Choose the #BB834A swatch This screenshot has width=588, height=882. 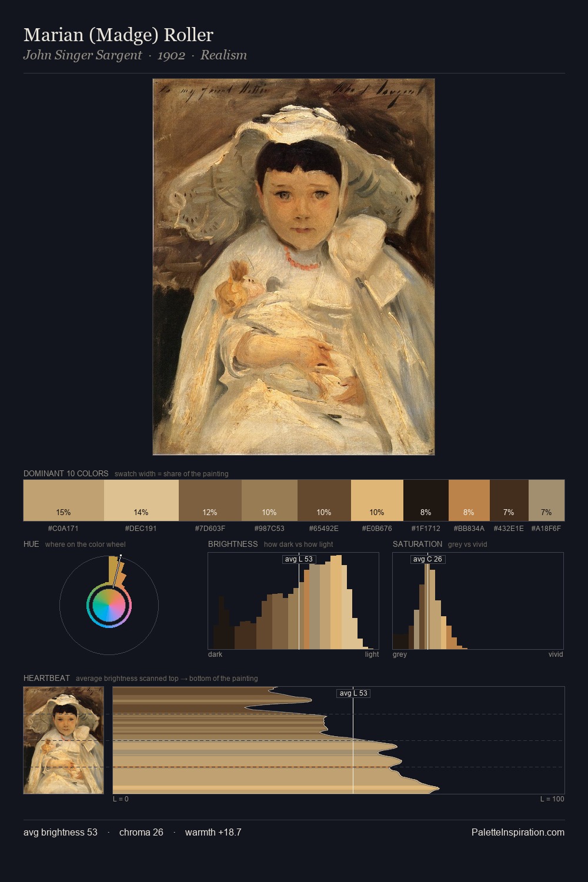click(469, 500)
